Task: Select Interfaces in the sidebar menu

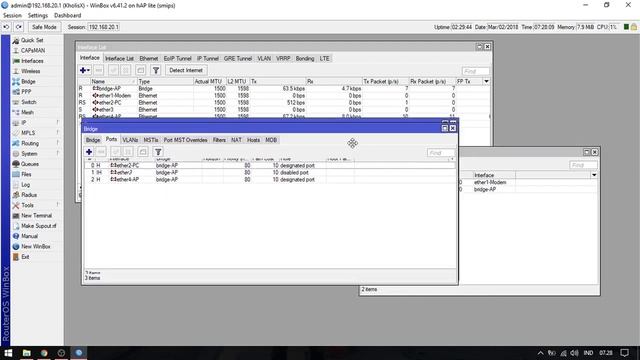Action: (32, 61)
